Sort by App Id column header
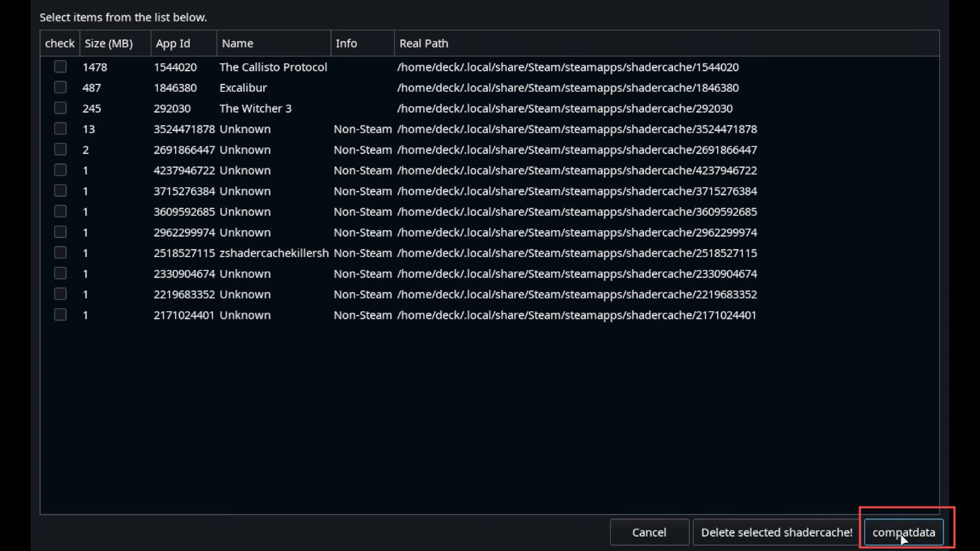The width and height of the screenshot is (980, 551). pos(184,43)
